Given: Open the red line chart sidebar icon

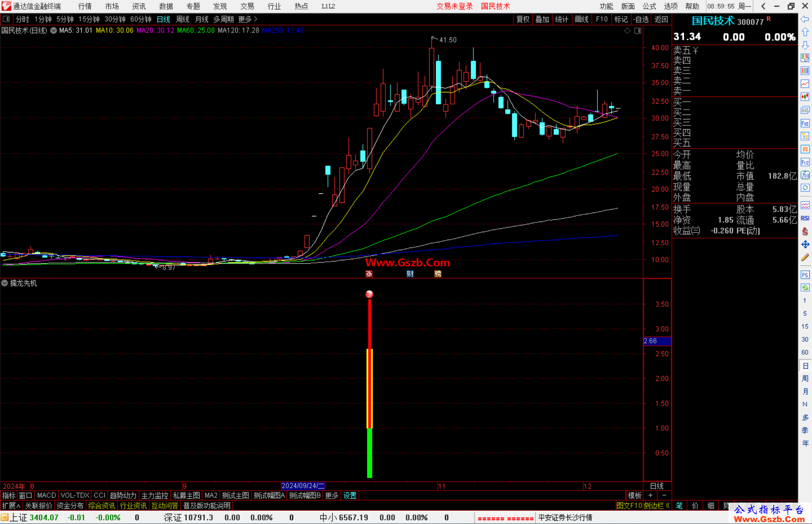Looking at the screenshot, I should click(x=805, y=84).
